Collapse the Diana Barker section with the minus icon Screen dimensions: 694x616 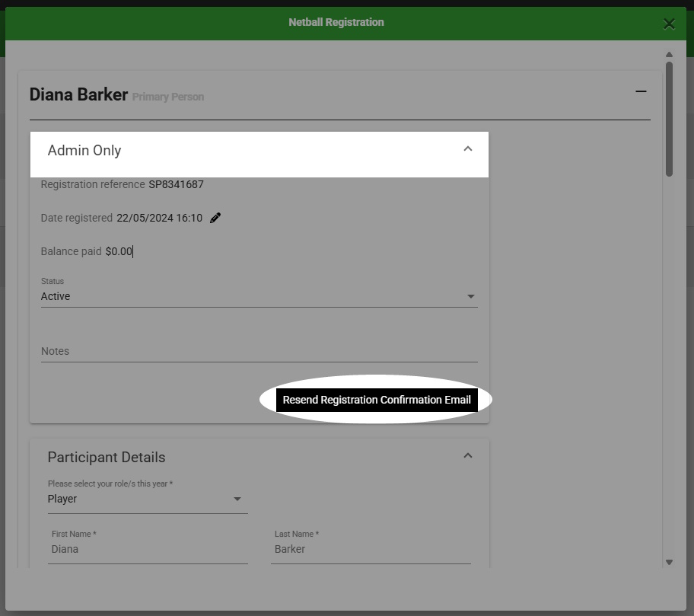pyautogui.click(x=641, y=91)
